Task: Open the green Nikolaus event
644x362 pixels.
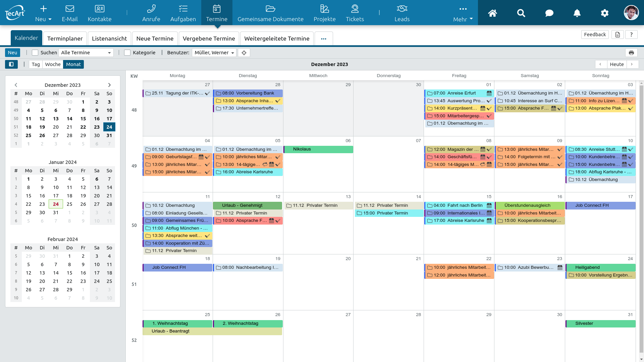Action: pos(318,149)
